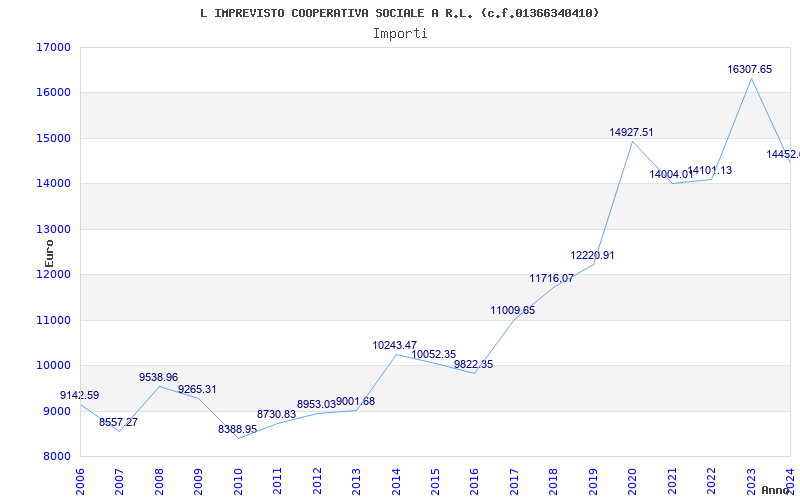The height and width of the screenshot is (500, 800).
Task: Click the data label 8388.95
Action: 237,430
